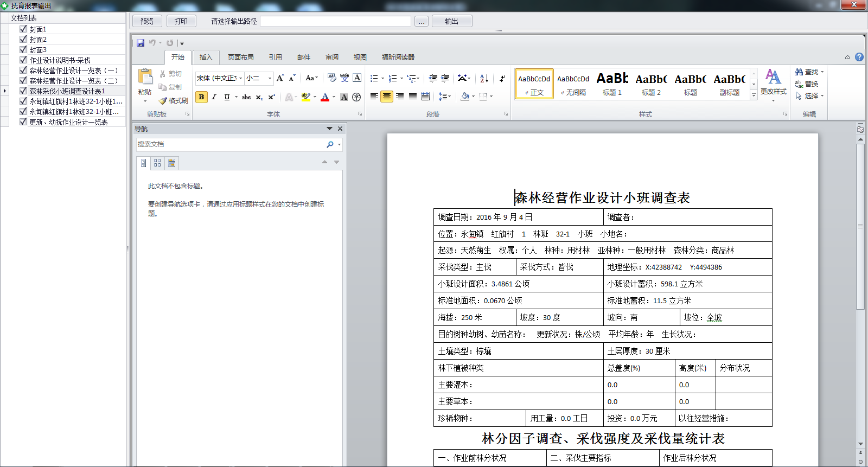Center align the paragraph
868x467 pixels.
point(387,97)
